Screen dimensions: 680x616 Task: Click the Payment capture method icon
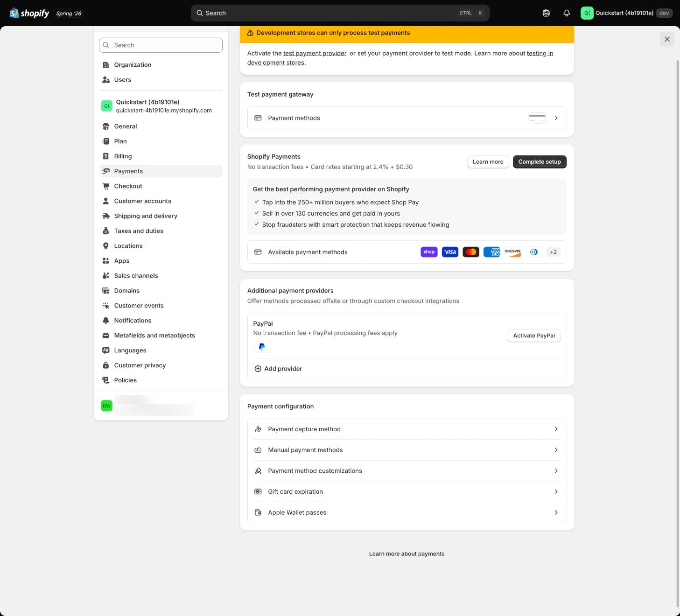[258, 429]
